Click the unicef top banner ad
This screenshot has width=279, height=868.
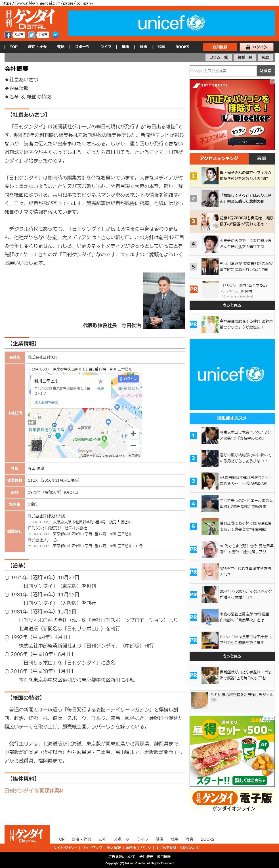(x=171, y=23)
